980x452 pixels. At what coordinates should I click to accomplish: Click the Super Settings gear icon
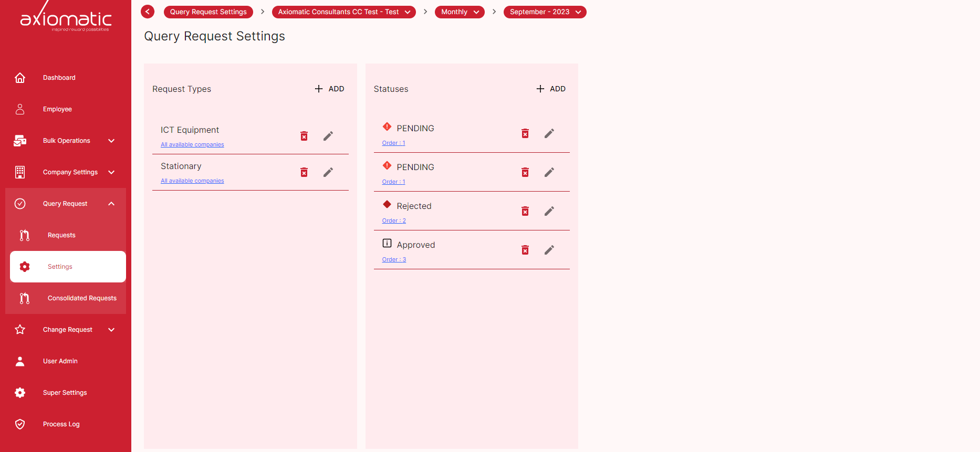(20, 393)
